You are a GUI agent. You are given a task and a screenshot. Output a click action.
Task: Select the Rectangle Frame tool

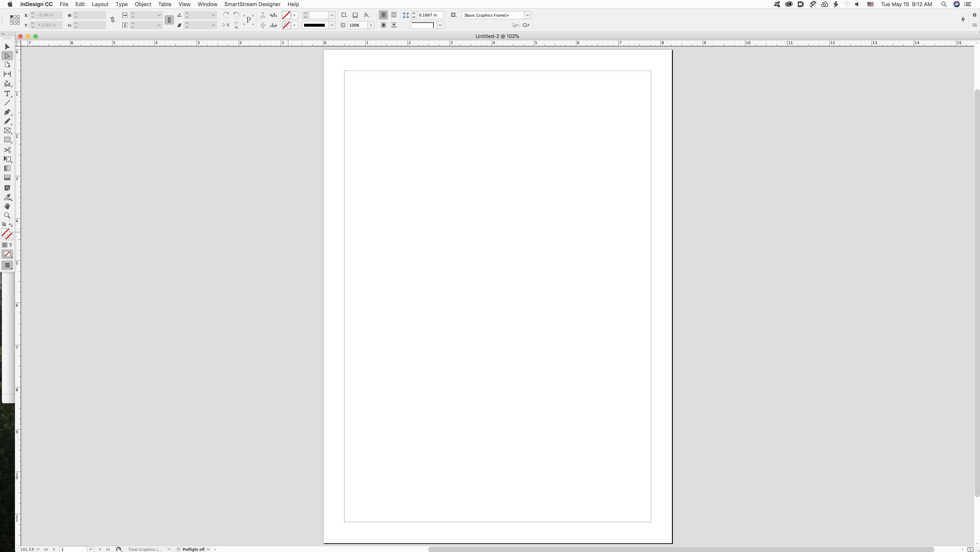(7, 131)
